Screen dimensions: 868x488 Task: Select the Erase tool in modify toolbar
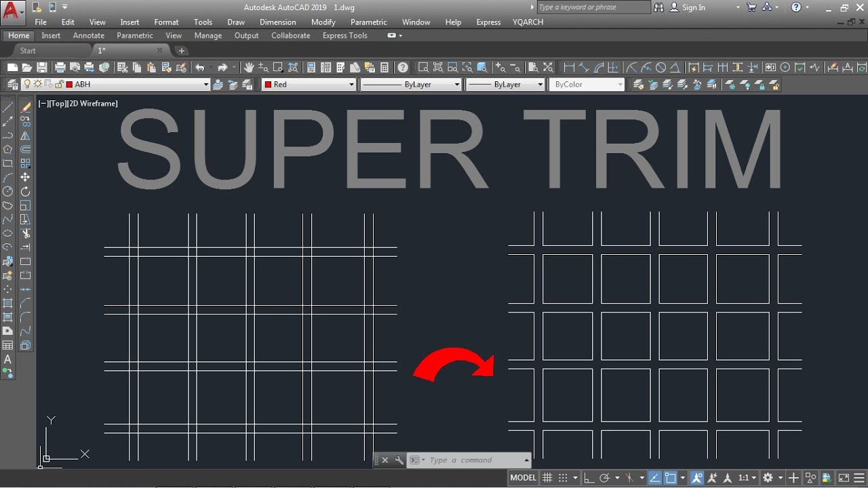pos(26,107)
